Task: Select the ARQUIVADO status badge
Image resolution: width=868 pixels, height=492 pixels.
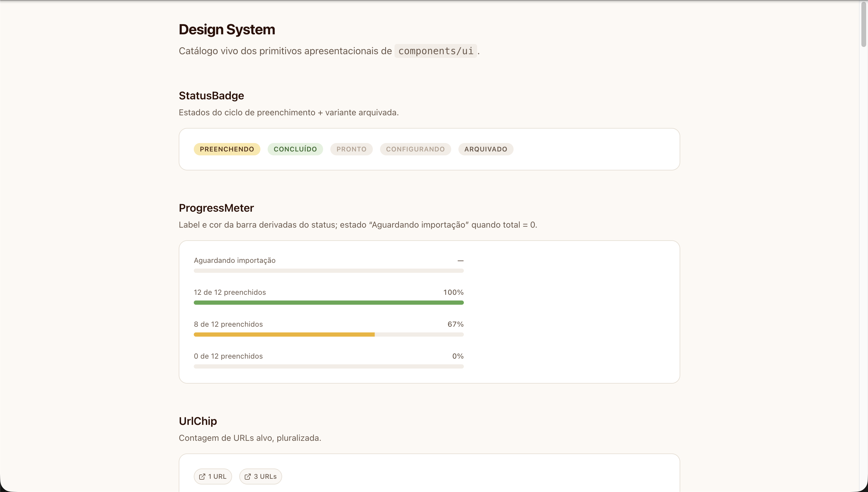Action: (486, 149)
